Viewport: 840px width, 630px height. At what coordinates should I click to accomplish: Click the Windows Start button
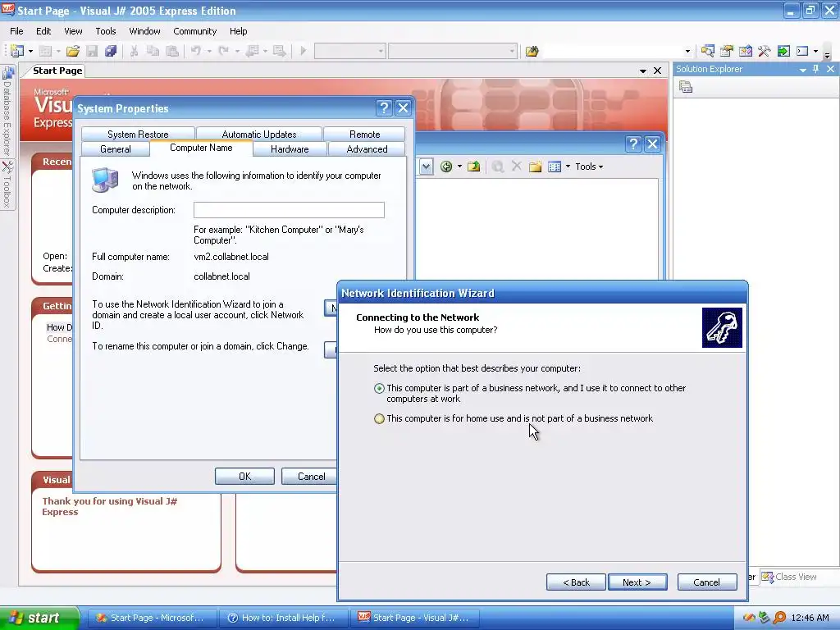[x=39, y=618]
